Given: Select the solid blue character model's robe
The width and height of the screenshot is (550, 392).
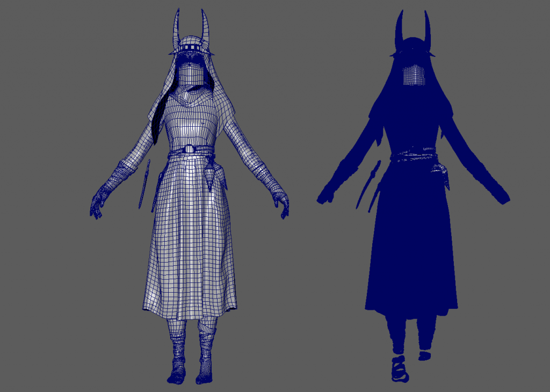Looking at the screenshot, I should point(411,238).
